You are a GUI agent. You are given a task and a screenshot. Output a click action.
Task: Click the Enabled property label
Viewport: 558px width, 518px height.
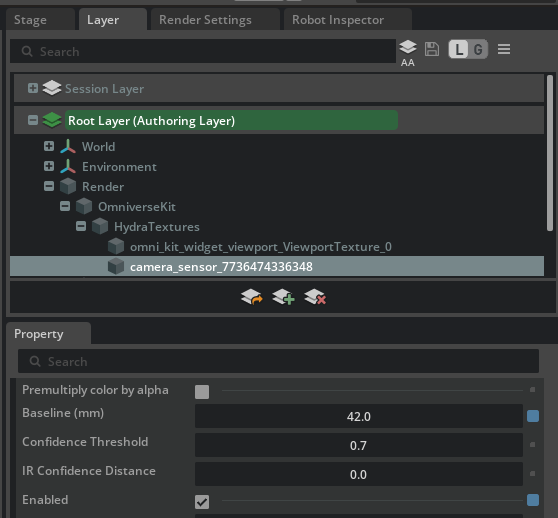pos(45,500)
